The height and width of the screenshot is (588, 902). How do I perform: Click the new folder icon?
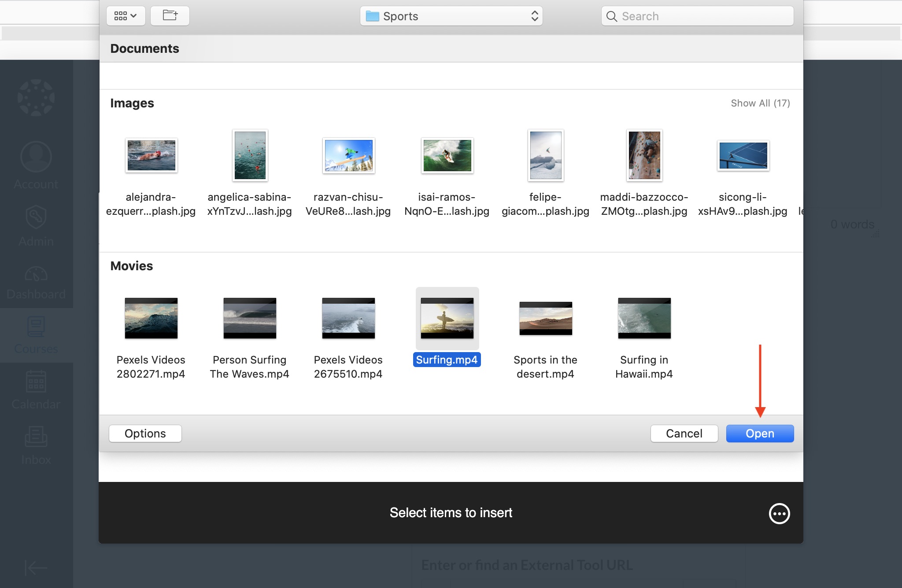pyautogui.click(x=170, y=16)
